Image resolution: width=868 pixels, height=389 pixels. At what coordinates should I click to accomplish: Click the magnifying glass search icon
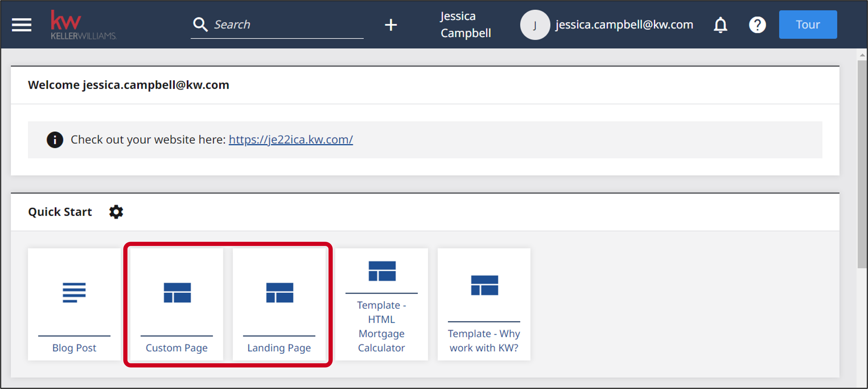200,25
